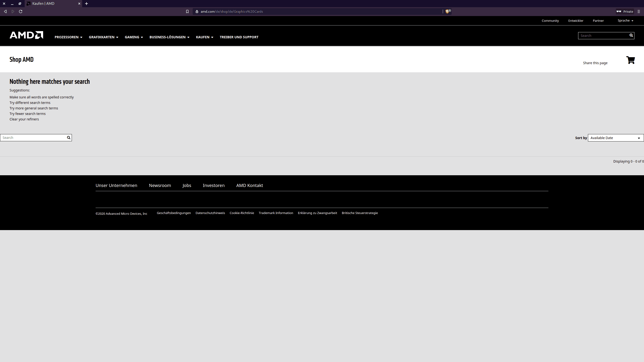Open Cookie-Richtlinie link
The width and height of the screenshot is (644, 362).
point(242,213)
